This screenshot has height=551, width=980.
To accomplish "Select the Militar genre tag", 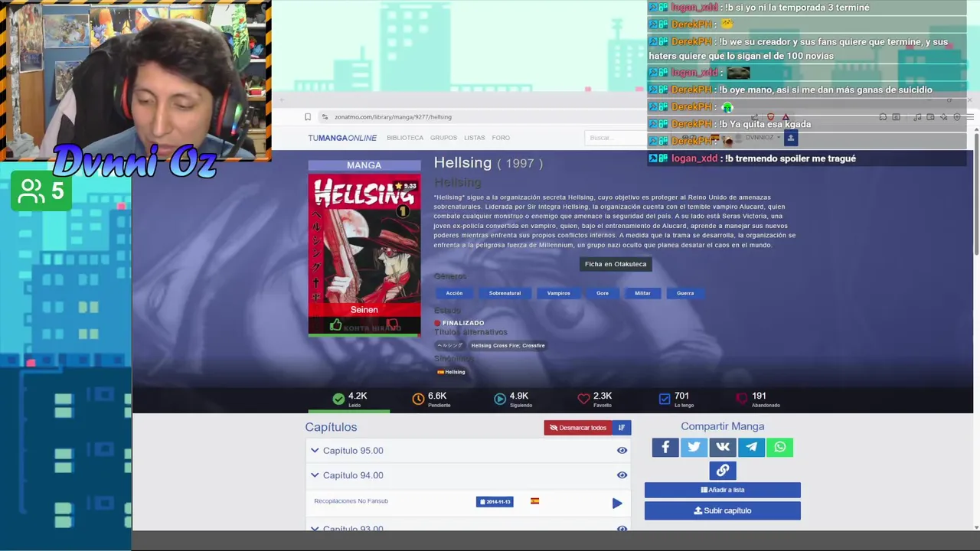I will [642, 293].
